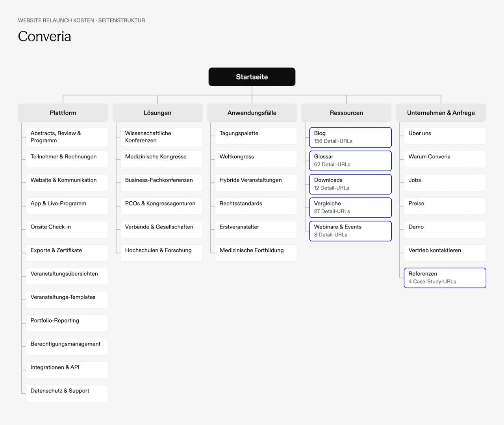Open Abstracts, Review & Programm node
Image resolution: width=504 pixels, height=425 pixels.
[x=67, y=137]
